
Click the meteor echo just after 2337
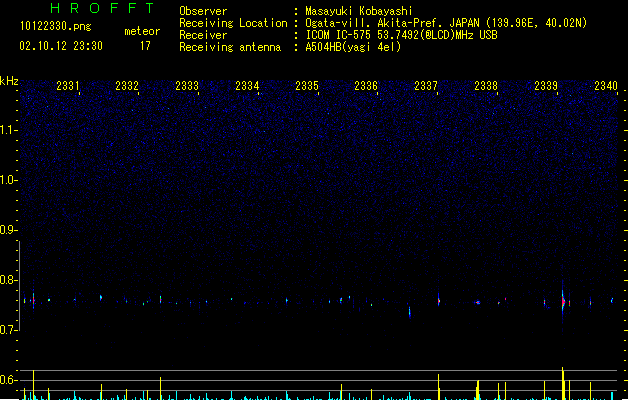(439, 300)
